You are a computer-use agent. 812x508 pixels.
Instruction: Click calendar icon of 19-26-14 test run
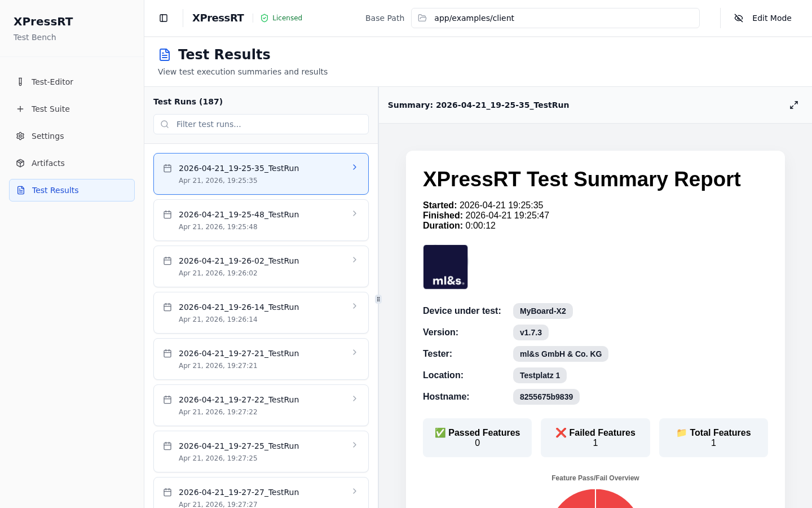pyautogui.click(x=167, y=307)
